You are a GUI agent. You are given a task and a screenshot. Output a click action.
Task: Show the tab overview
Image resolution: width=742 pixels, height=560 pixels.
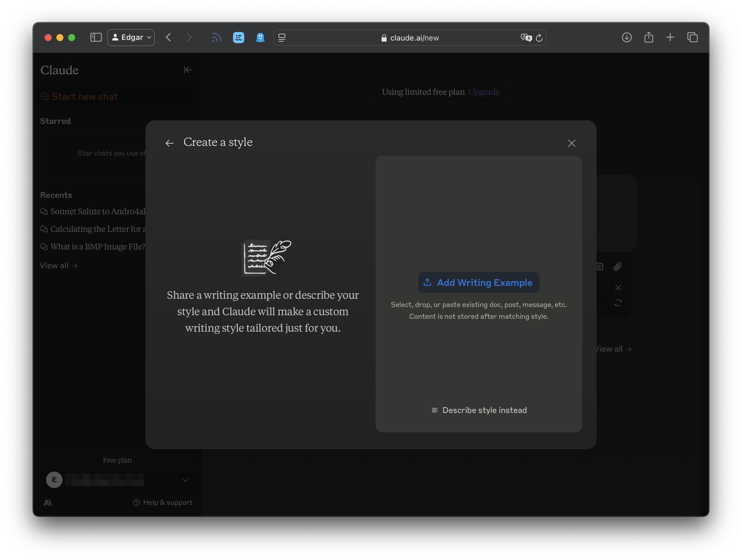(x=692, y=37)
